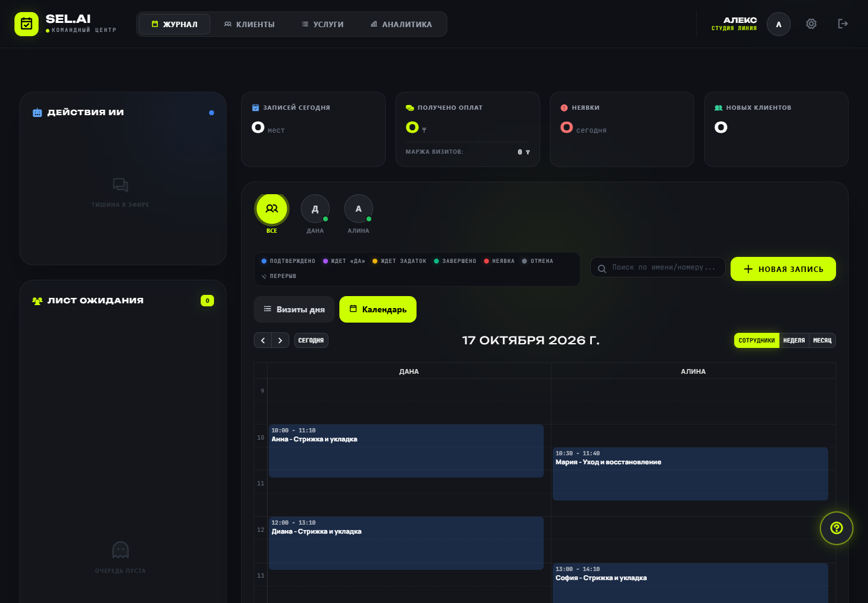Switch calendar view to Месяц

pyautogui.click(x=822, y=341)
